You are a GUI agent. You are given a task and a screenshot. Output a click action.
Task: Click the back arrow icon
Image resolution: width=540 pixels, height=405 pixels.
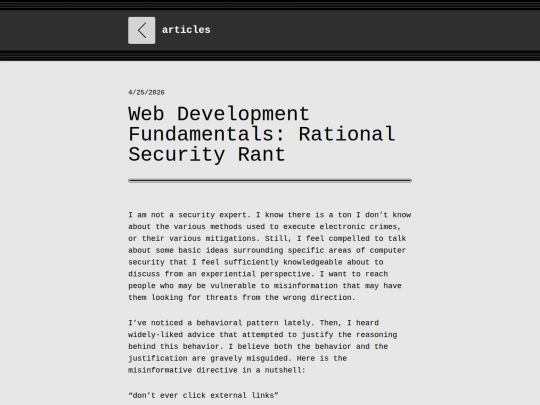point(142,30)
